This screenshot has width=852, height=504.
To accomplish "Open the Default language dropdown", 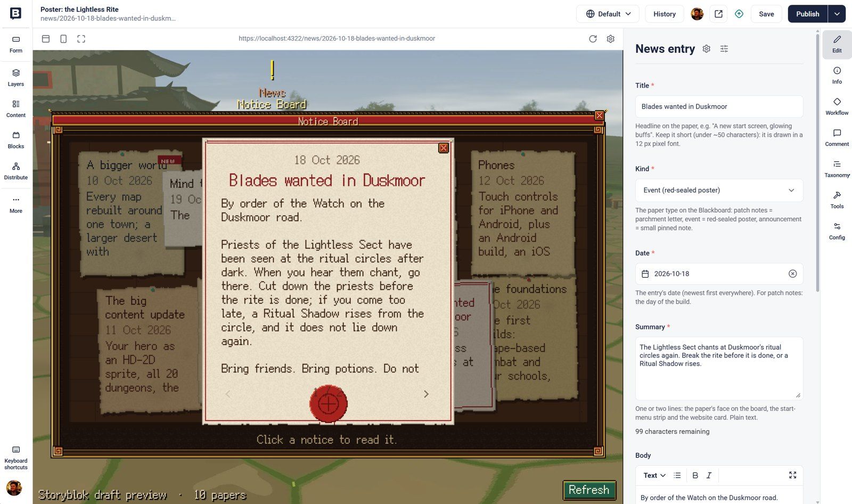I will click(608, 14).
